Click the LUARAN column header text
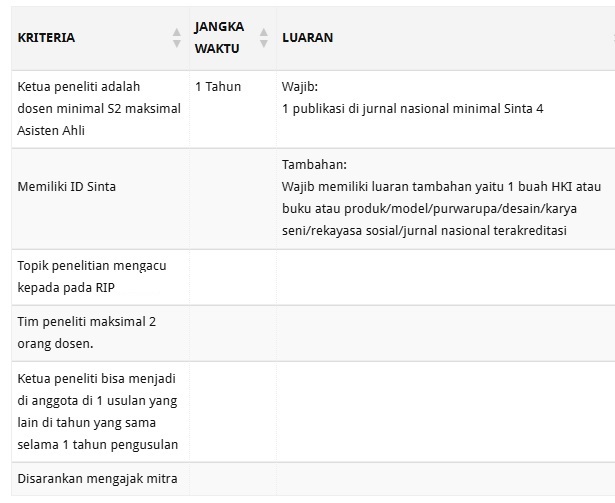Screen dimensions: 615x503 pyautogui.click(x=308, y=38)
